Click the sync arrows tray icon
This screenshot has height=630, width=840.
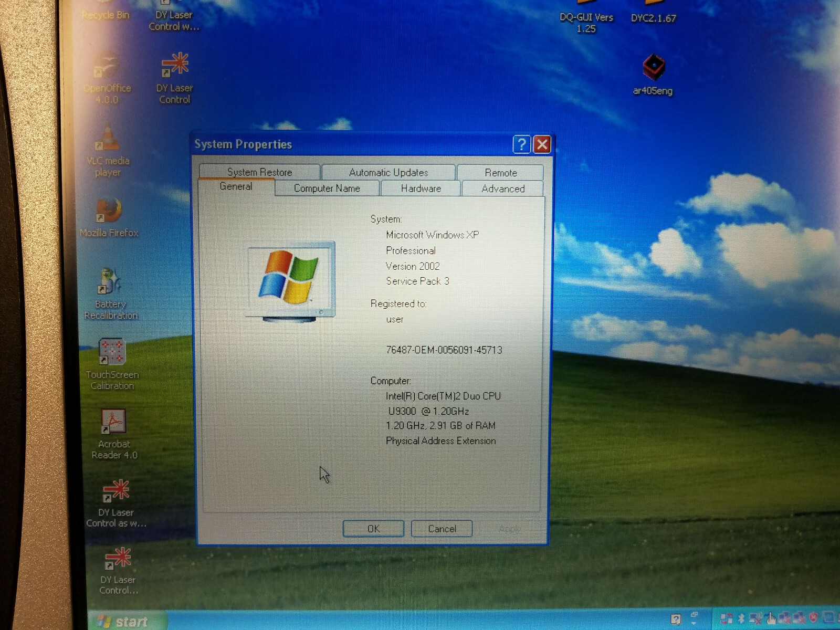click(727, 619)
